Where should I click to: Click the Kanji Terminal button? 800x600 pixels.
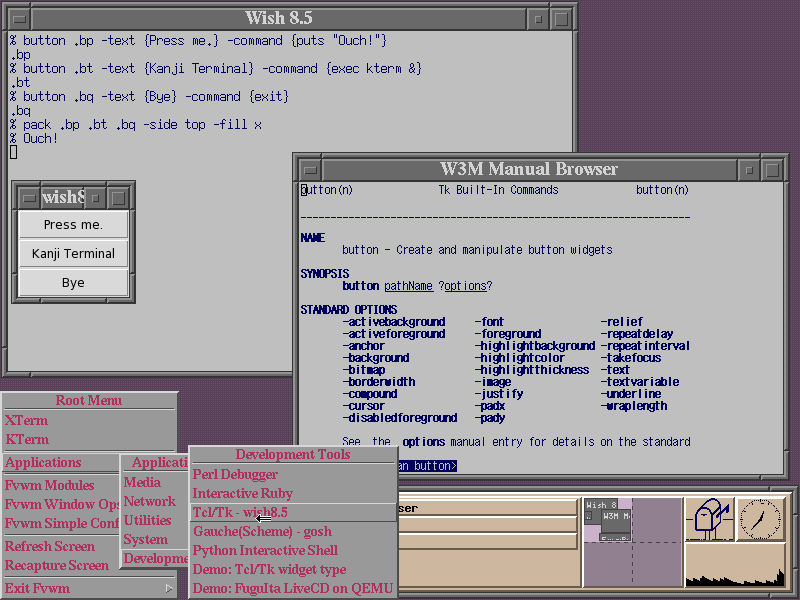click(73, 254)
